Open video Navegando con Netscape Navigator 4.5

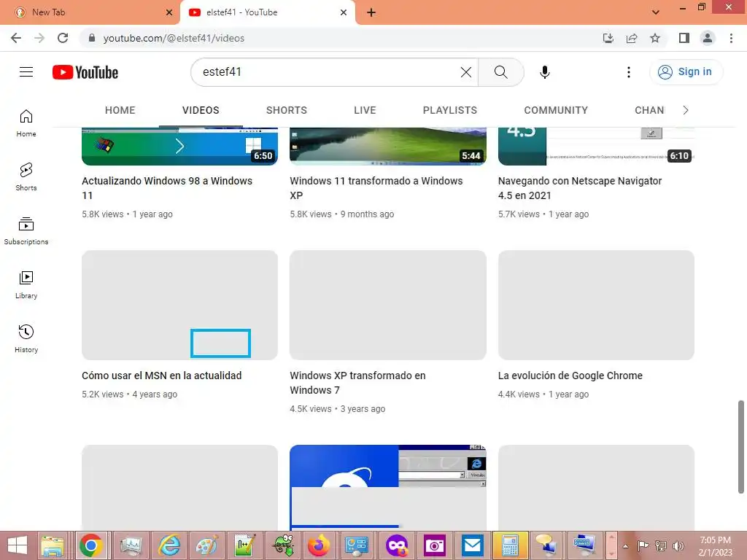(x=580, y=188)
